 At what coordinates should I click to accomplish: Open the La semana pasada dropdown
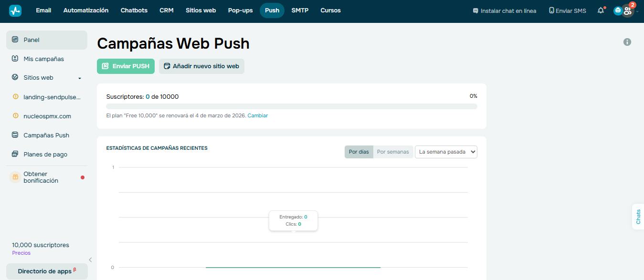pos(445,152)
